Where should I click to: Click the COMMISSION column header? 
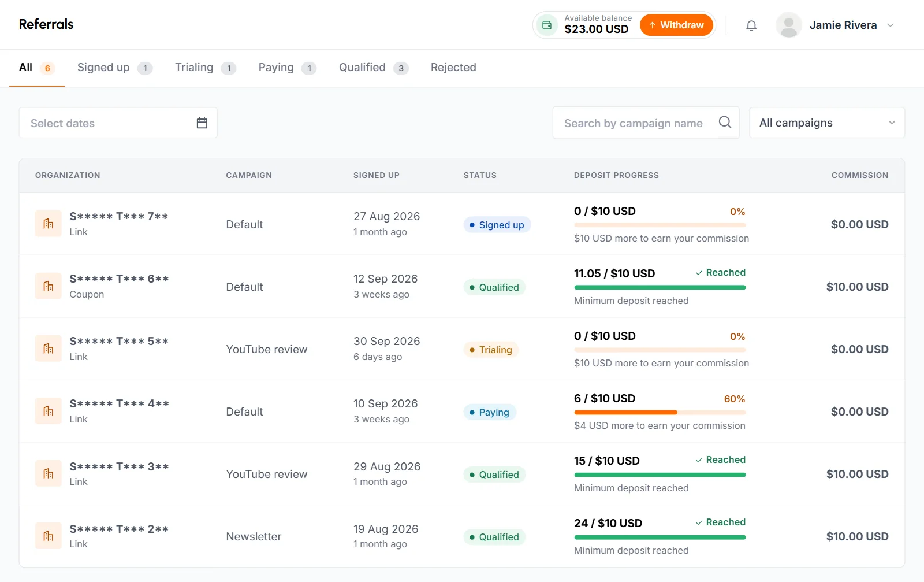(860, 175)
